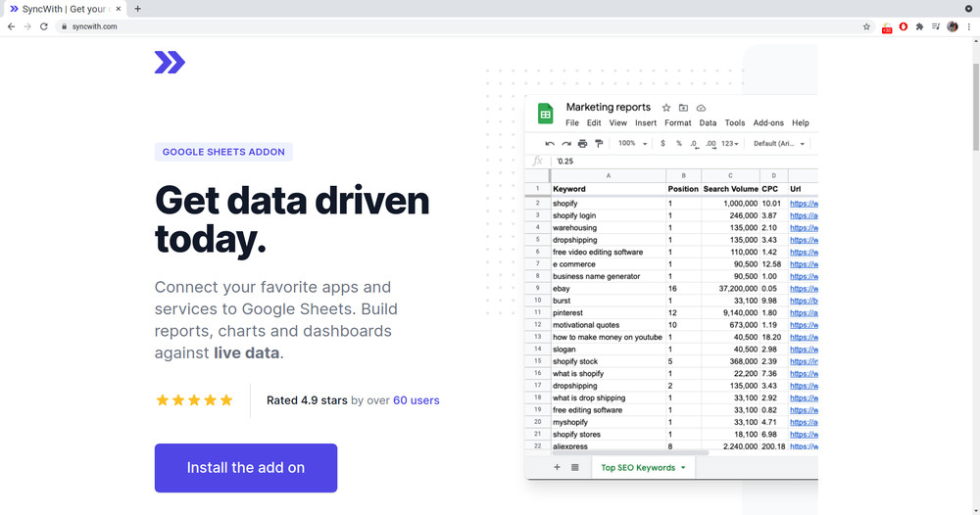The width and height of the screenshot is (980, 515).
Task: Select the warehousing keyword cell
Action: coord(609,228)
